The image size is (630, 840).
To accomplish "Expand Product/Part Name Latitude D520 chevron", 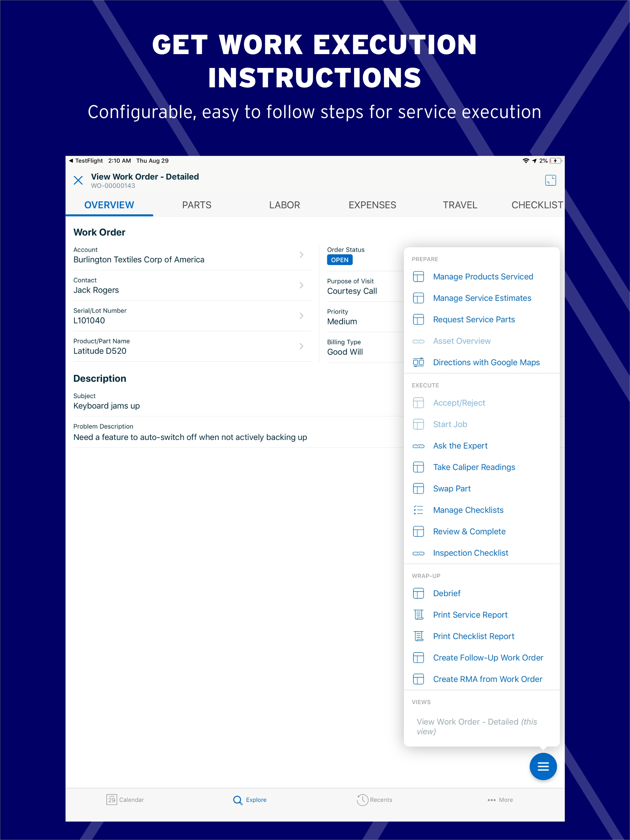I will click(301, 346).
